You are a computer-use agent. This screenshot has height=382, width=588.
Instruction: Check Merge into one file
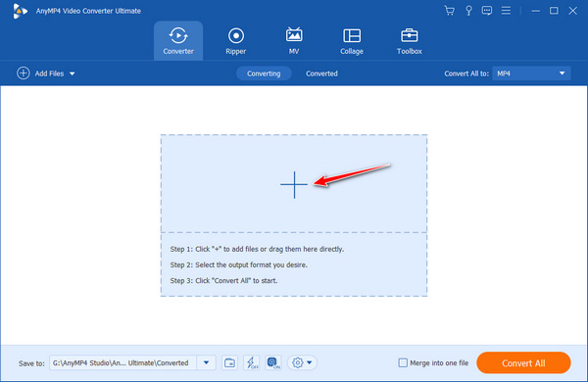click(x=403, y=362)
